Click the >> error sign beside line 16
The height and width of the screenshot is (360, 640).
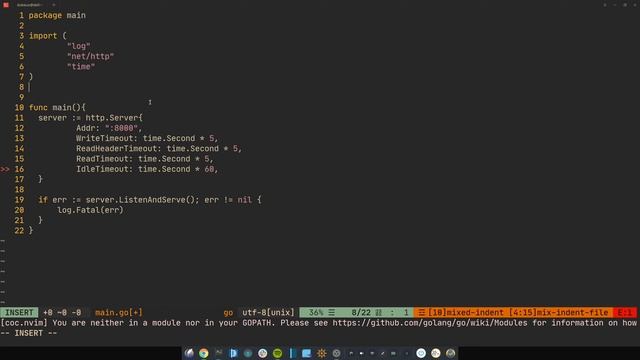click(x=5, y=169)
